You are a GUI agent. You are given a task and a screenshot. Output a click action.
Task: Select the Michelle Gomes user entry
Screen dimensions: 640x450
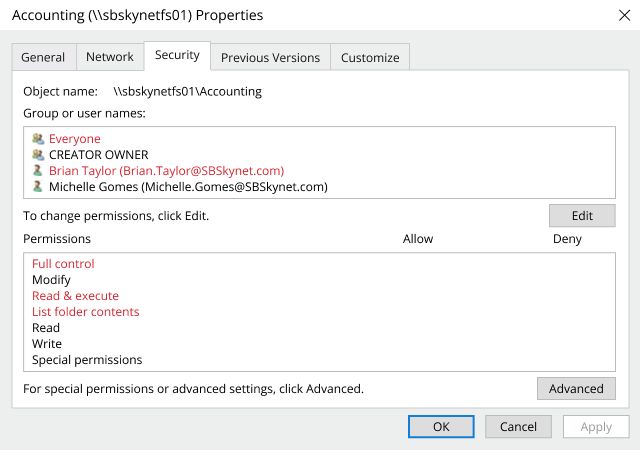pos(188,187)
